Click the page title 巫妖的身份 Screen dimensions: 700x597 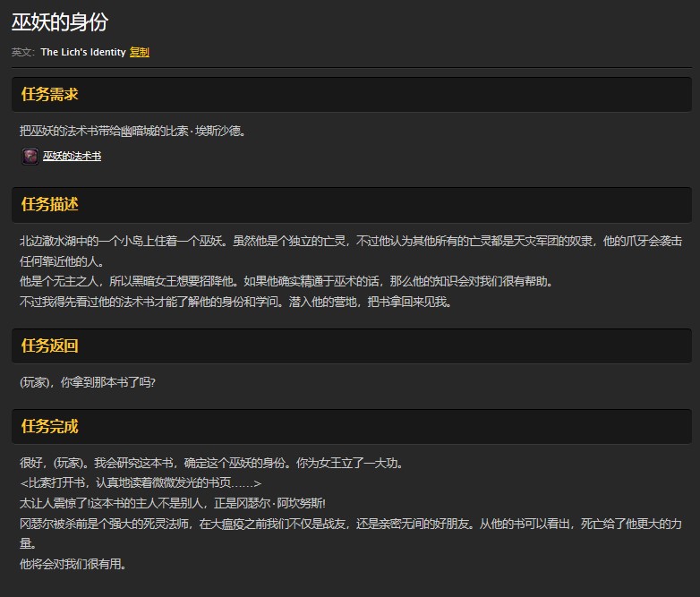[x=59, y=22]
